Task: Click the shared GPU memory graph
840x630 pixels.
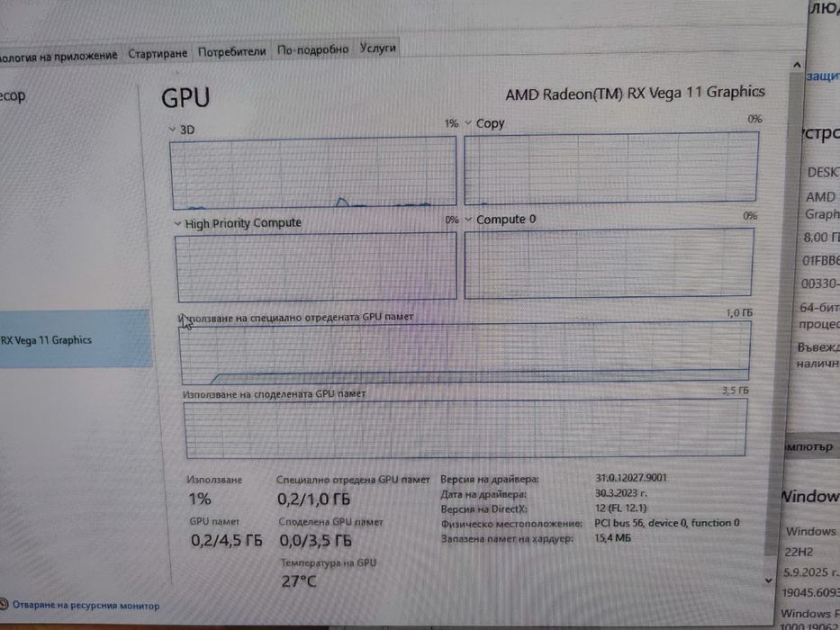Action: (465, 428)
